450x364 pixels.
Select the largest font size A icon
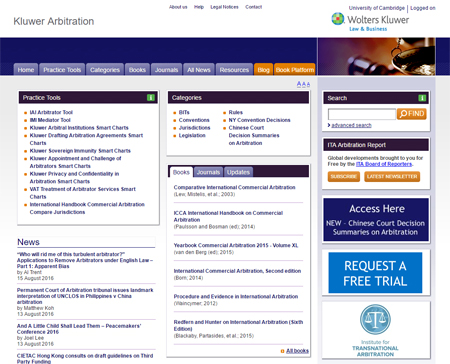pyautogui.click(x=299, y=84)
